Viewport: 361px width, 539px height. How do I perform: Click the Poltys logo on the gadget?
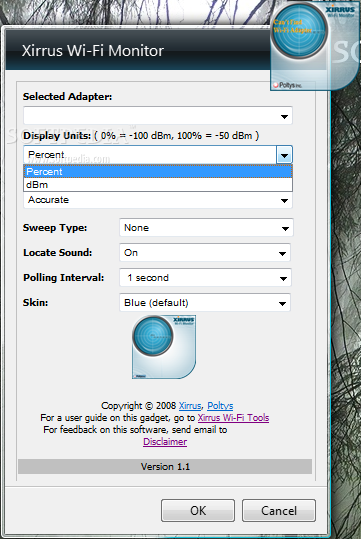point(287,85)
